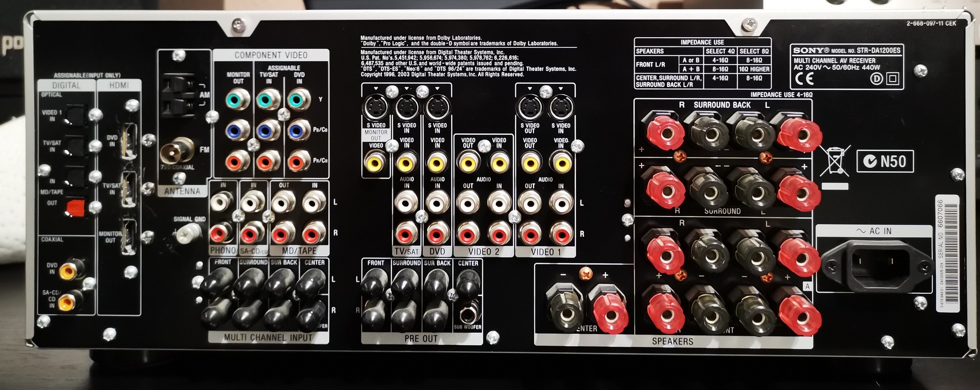Click the serial number barcode sticker
Image resolution: width=980 pixels, height=390 pixels.
(x=947, y=253)
